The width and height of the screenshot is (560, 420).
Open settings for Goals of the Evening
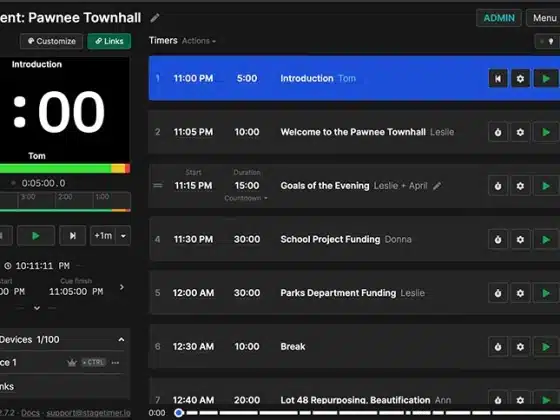click(520, 186)
